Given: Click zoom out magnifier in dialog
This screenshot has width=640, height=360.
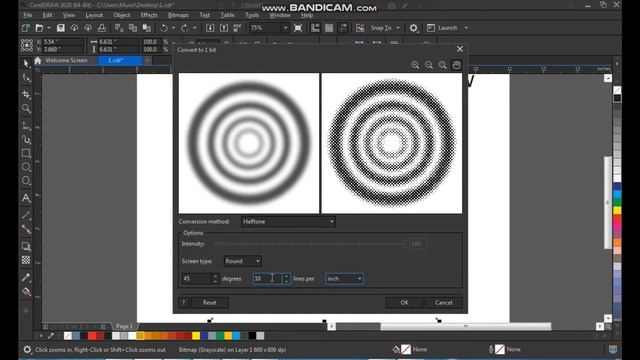Looking at the screenshot, I should (429, 65).
